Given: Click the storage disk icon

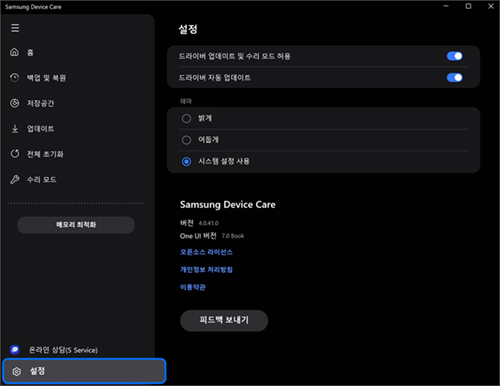Looking at the screenshot, I should 14,103.
